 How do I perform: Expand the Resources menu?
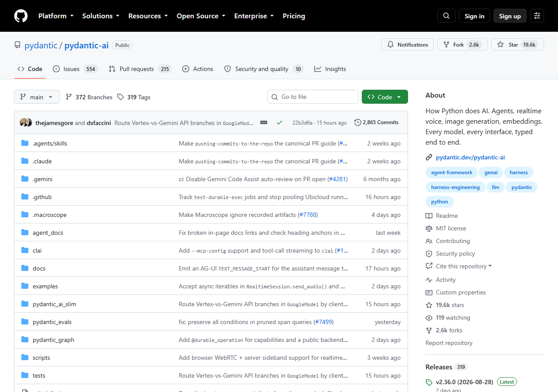click(148, 16)
